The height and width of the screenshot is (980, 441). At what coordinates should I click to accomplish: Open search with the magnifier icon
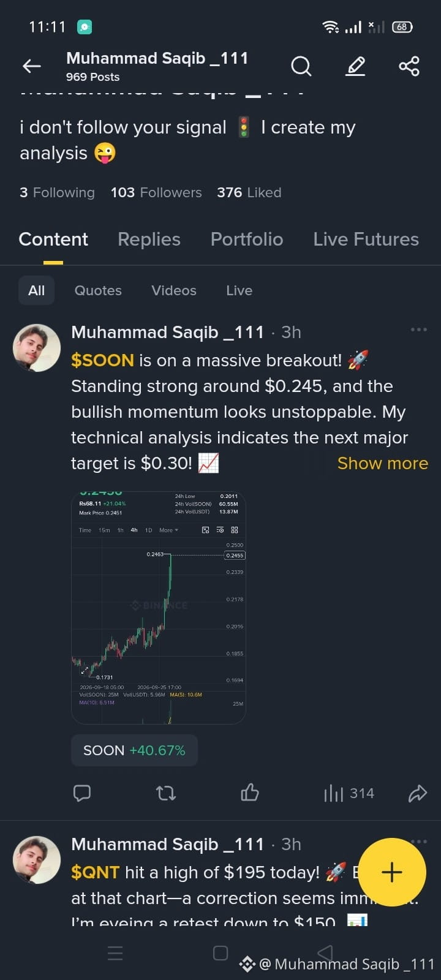(x=301, y=66)
